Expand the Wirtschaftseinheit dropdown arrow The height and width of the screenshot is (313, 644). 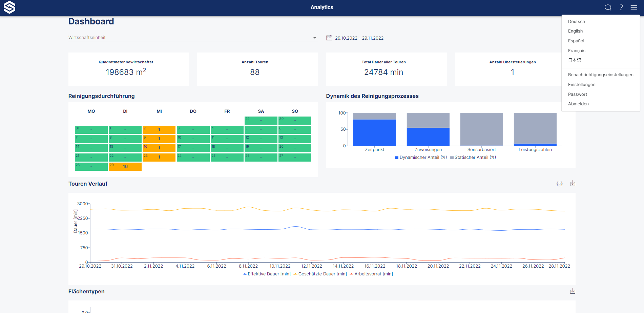(x=315, y=38)
